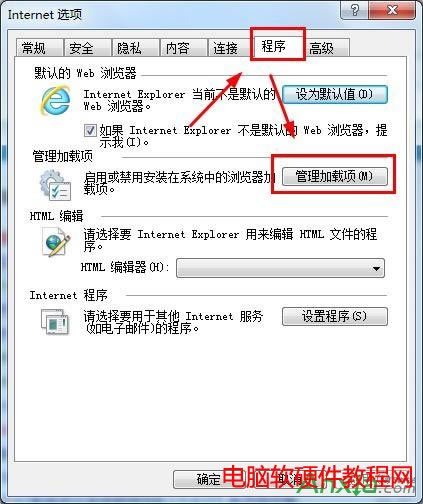
Task: Click the HTML editing globe pencil icon
Action: pyautogui.click(x=56, y=242)
